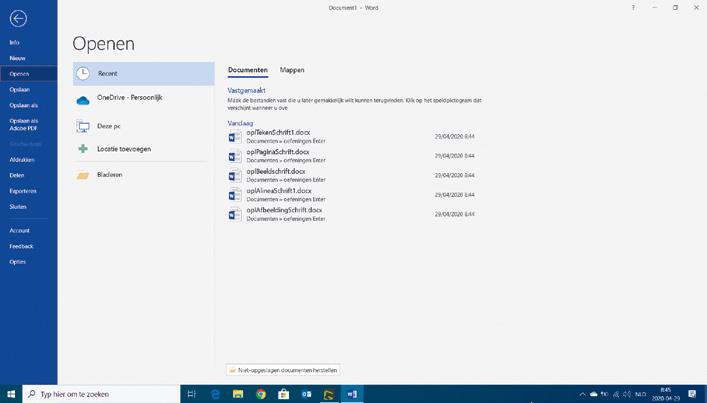Show hidden system tray icons

coord(583,394)
